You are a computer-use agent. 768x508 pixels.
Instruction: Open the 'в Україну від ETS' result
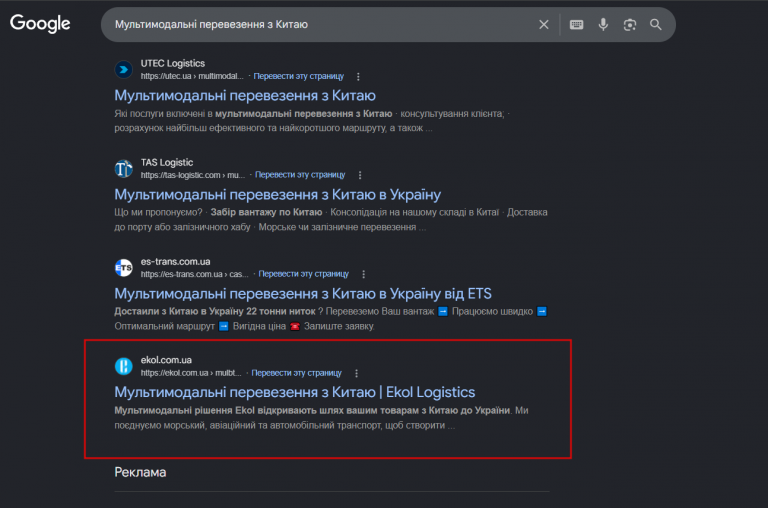coord(303,293)
